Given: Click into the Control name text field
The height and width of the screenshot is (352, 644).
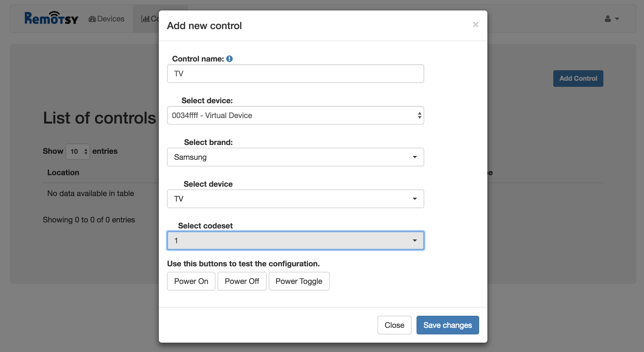Looking at the screenshot, I should [295, 74].
